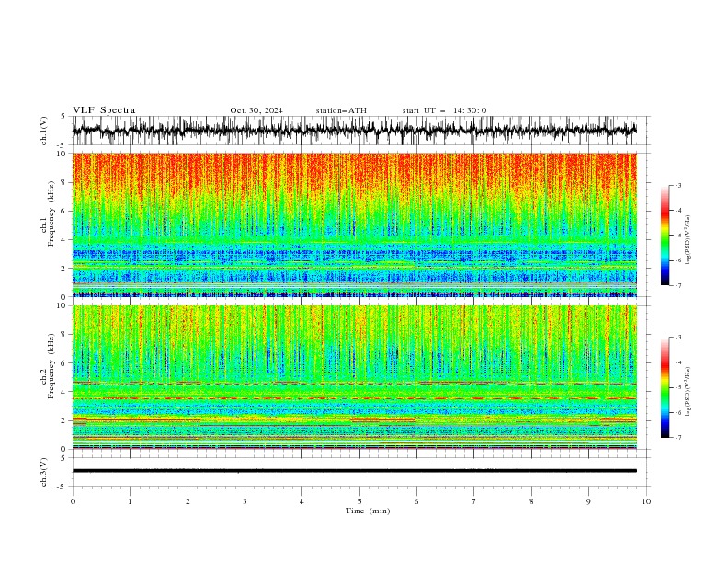Click the "station=ATH" label
728x563 pixels.
[x=341, y=110]
